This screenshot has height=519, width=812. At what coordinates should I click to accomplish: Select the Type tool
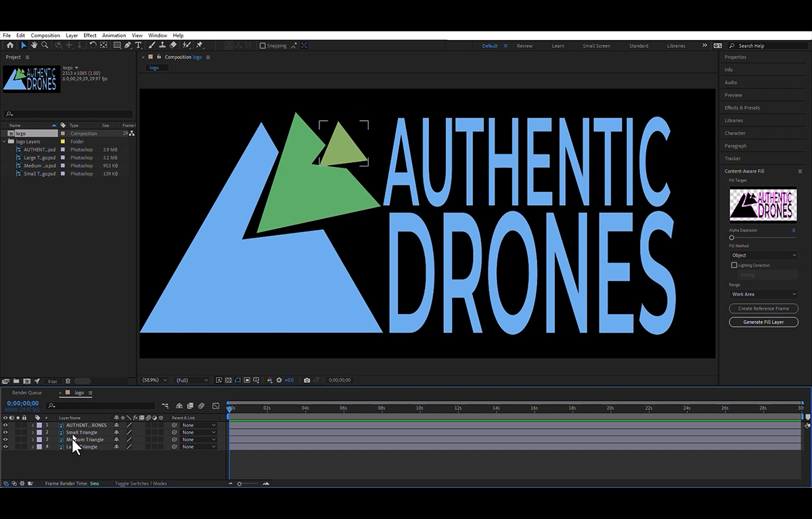click(x=138, y=45)
